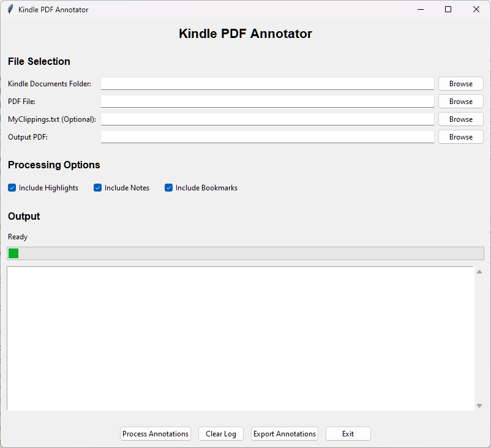Viewport: 491px width, 448px height.
Task: Click the green progress bar
Action: coord(245,253)
